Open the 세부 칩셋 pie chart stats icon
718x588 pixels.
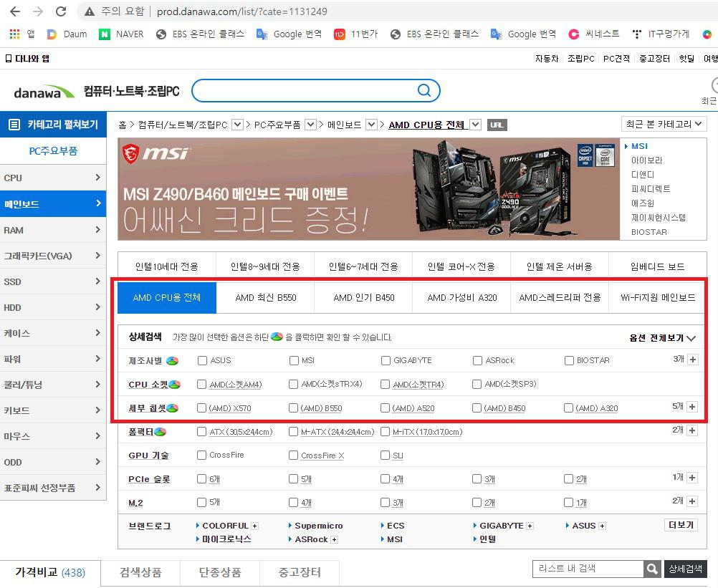(172, 408)
